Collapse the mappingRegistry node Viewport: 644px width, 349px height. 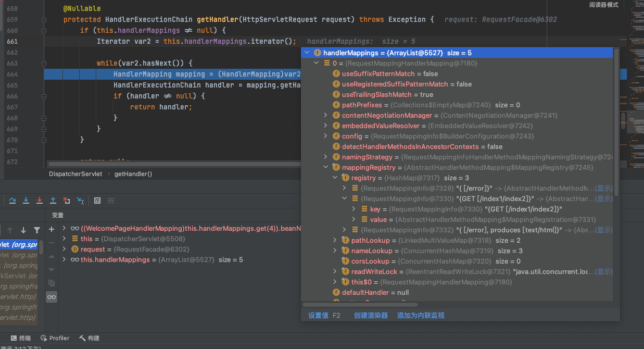coord(326,167)
